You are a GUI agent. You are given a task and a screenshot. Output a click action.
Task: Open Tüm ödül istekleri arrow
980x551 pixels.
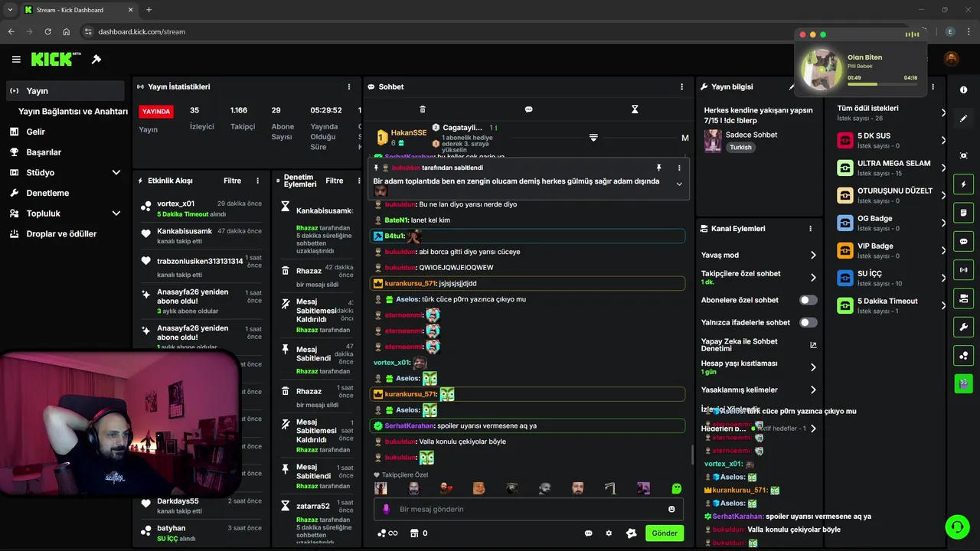942,112
